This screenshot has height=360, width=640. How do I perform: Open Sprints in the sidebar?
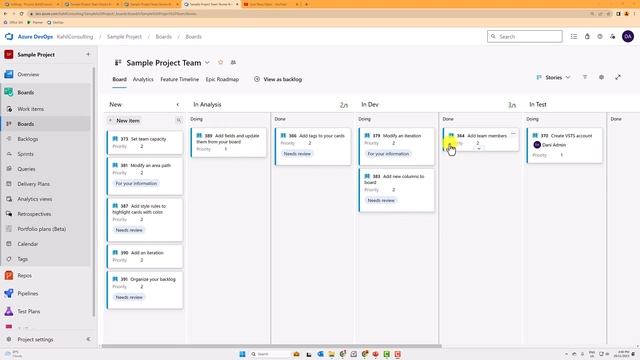click(25, 154)
